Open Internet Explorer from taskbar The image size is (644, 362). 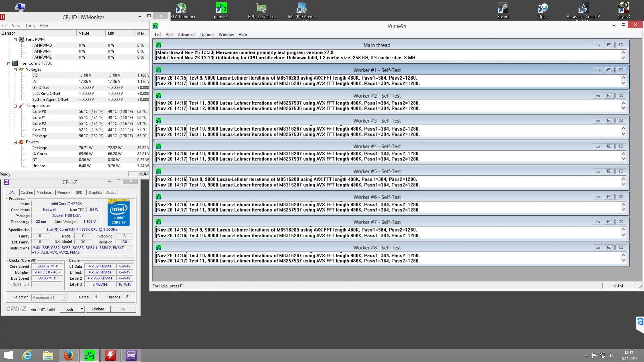[27, 355]
